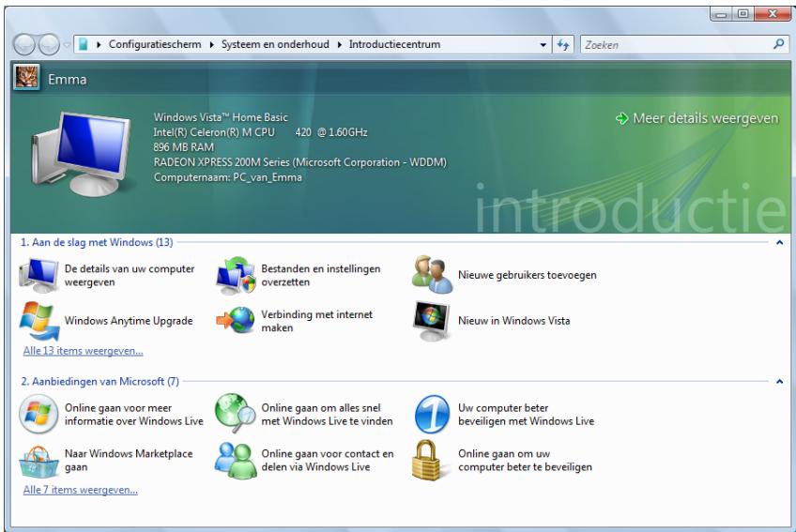
Task: Click the Forward navigation arrow button
Action: pyautogui.click(x=49, y=45)
